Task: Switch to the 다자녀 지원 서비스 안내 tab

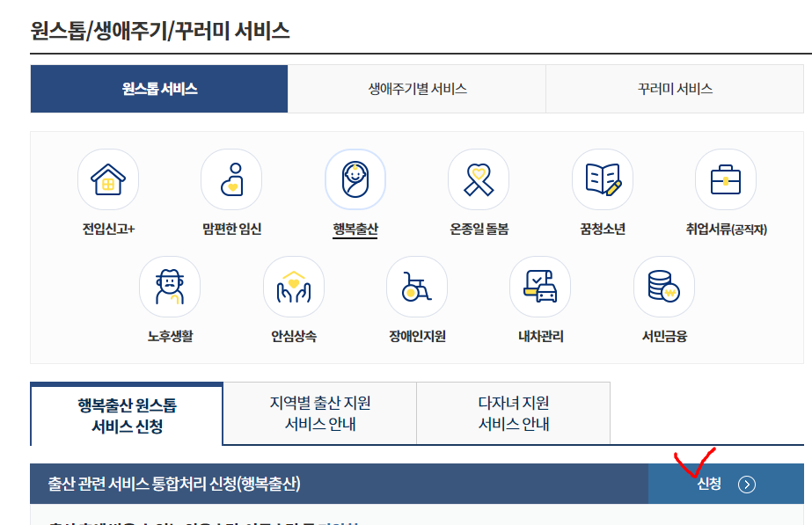Action: [x=514, y=413]
